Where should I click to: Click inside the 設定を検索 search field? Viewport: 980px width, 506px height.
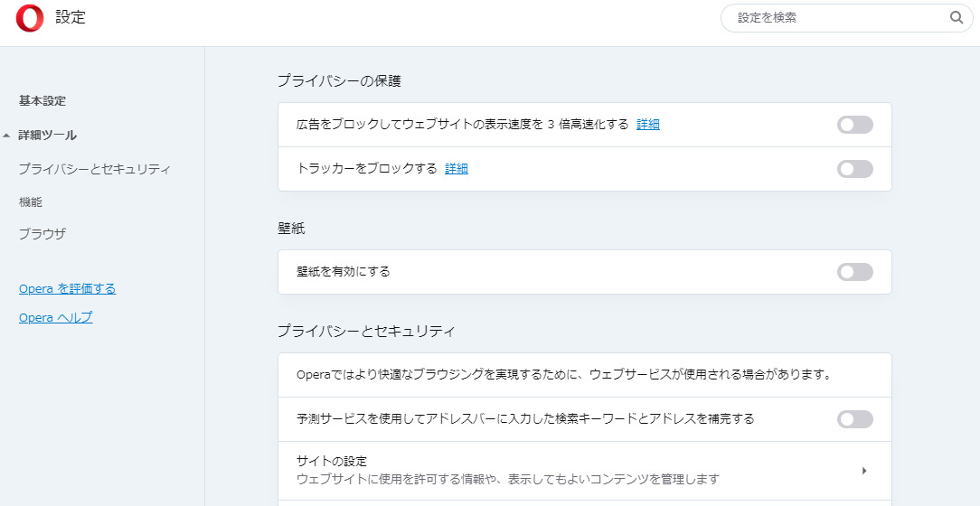(836, 18)
